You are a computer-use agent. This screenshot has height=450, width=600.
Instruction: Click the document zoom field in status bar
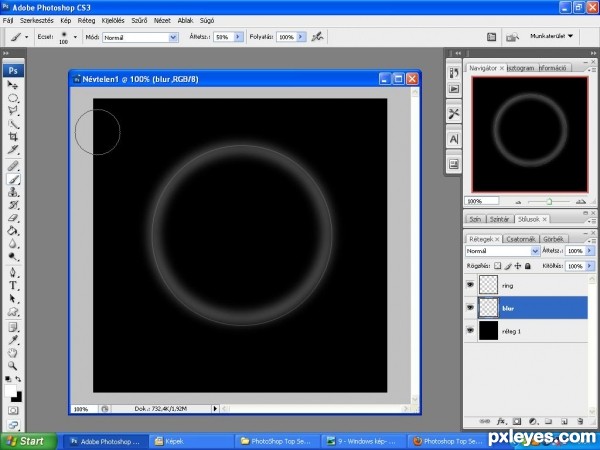click(83, 409)
